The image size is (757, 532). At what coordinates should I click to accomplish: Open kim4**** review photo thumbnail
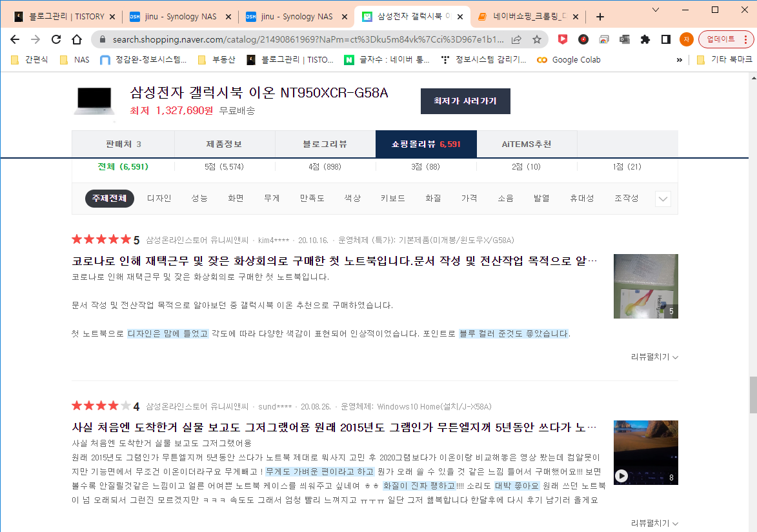646,286
